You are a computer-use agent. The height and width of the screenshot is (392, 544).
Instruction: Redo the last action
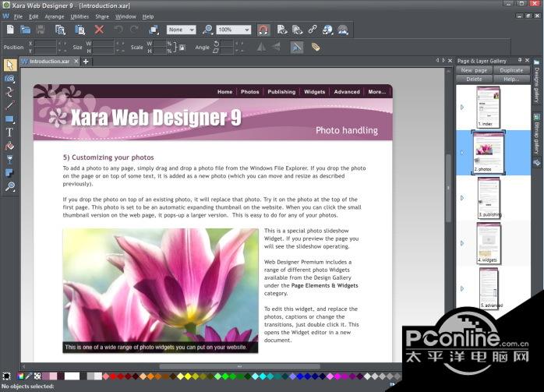134,30
